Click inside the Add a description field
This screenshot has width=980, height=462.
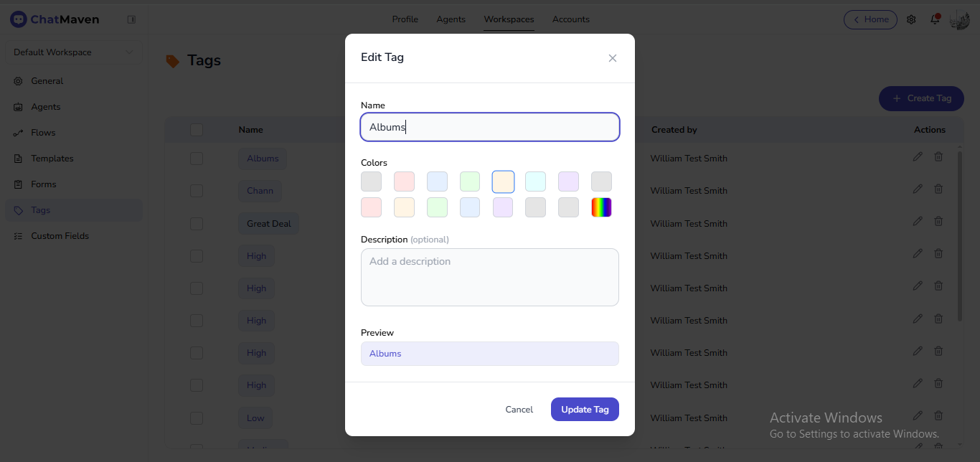tap(490, 276)
